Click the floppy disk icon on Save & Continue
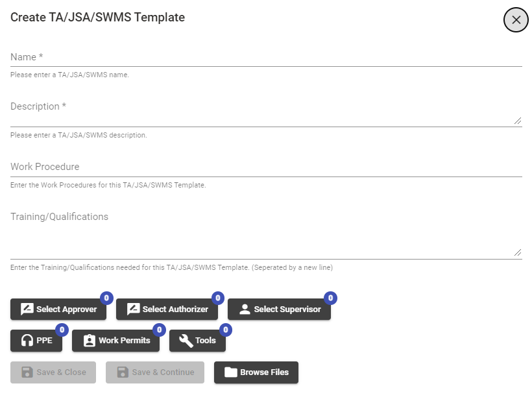The height and width of the screenshot is (401, 532). (x=123, y=372)
